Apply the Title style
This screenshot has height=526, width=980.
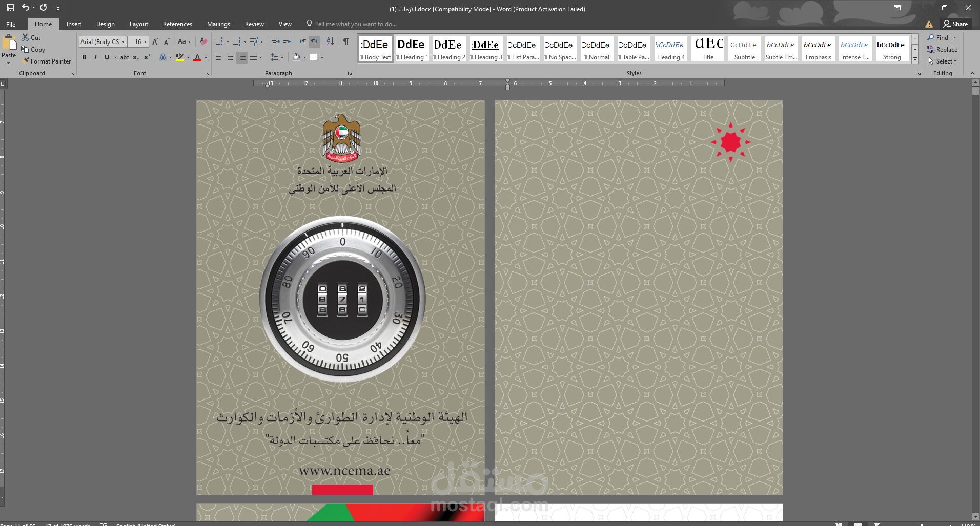click(708, 49)
